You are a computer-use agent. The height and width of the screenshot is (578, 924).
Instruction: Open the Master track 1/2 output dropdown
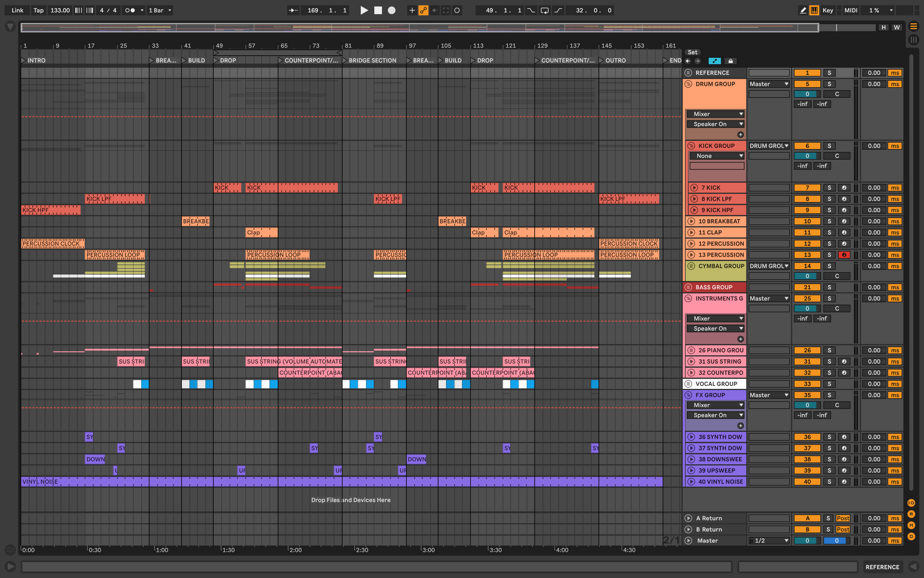pyautogui.click(x=768, y=540)
